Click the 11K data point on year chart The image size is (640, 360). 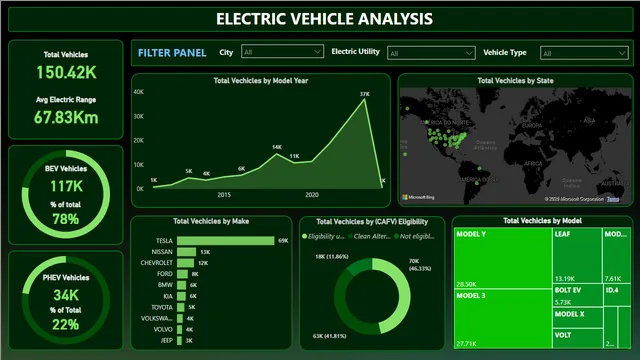coord(294,162)
